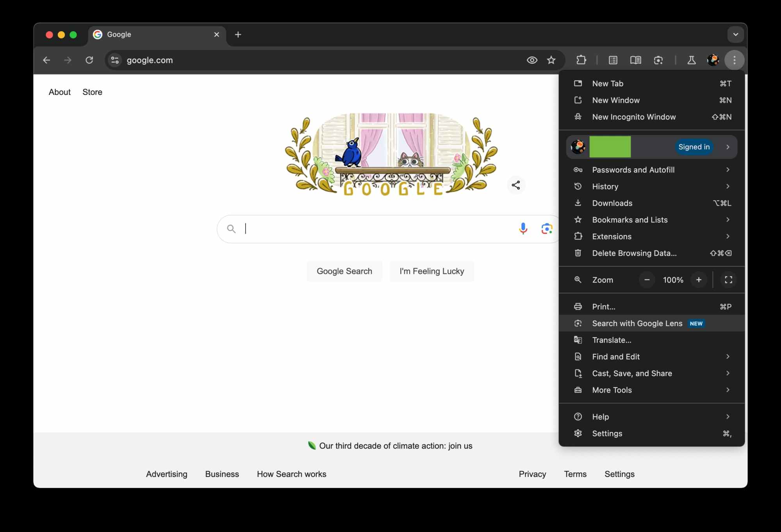Increase the Zoom level with plus button
781x532 pixels.
pyautogui.click(x=699, y=280)
